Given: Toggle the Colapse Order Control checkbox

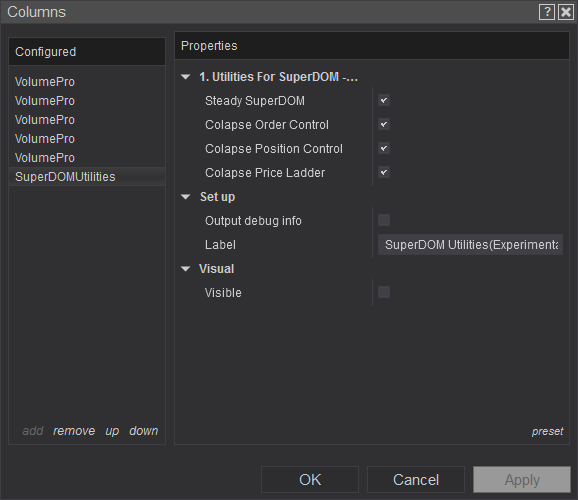Looking at the screenshot, I should click(384, 124).
